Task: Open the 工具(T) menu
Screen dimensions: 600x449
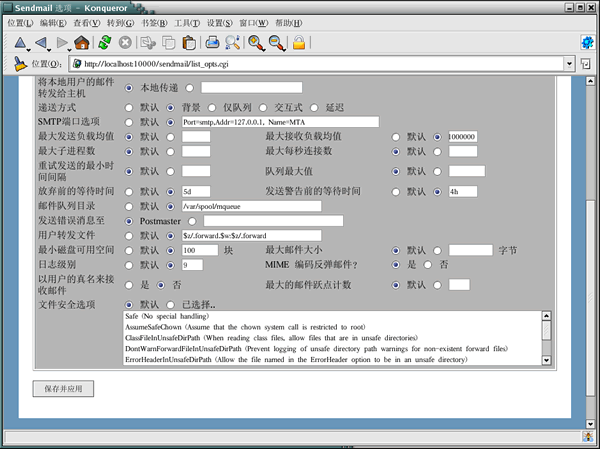Action: pyautogui.click(x=187, y=23)
